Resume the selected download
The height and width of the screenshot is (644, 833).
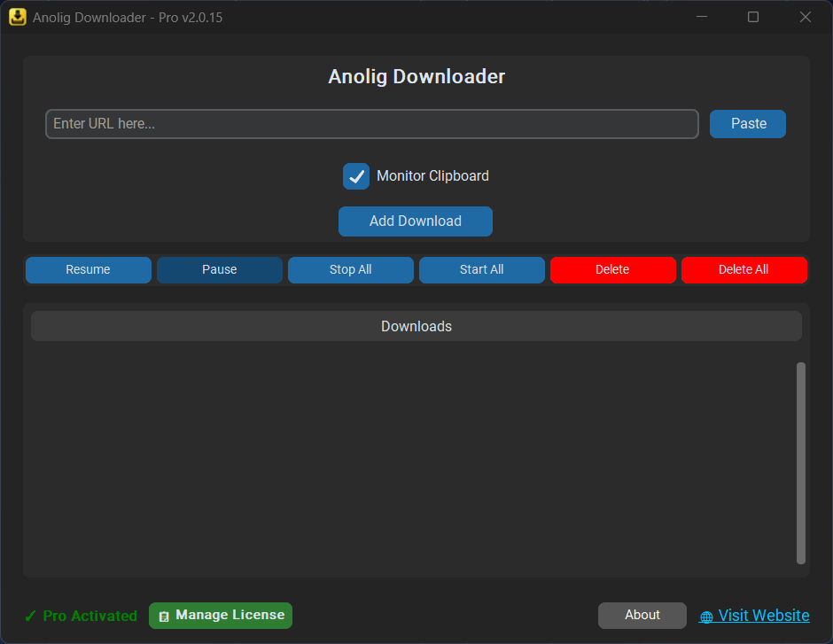point(88,269)
